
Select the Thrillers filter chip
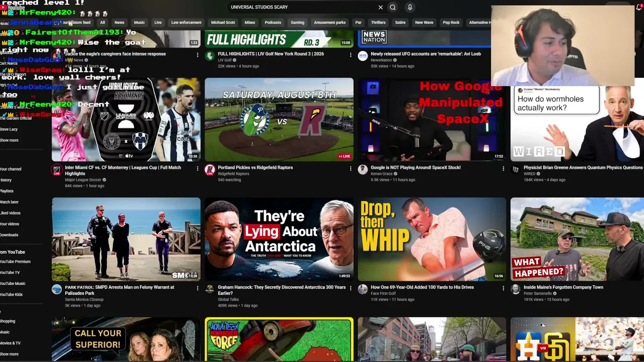coord(378,23)
